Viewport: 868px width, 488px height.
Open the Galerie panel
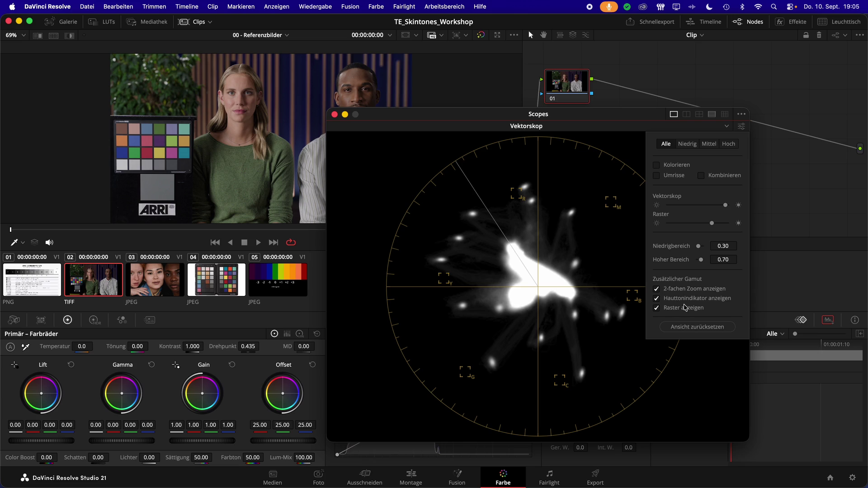61,22
